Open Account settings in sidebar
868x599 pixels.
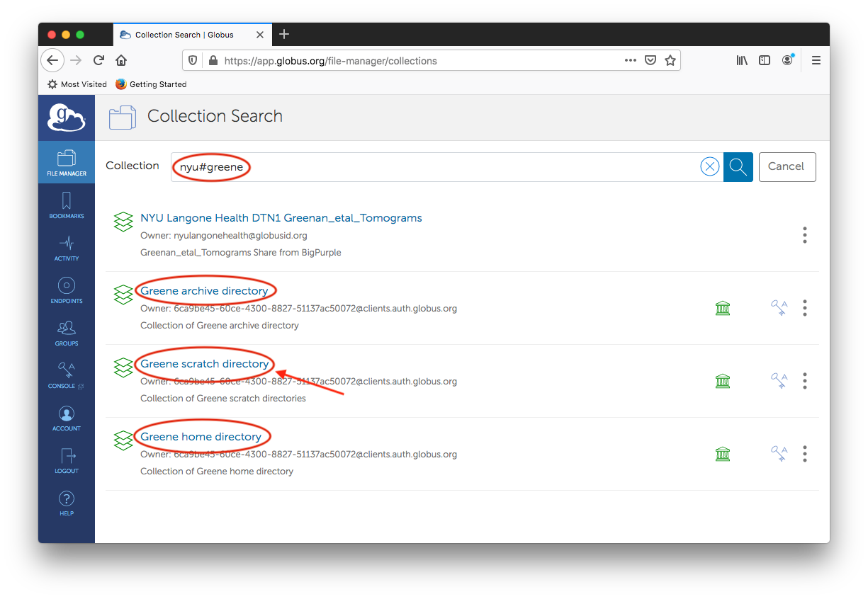[67, 417]
